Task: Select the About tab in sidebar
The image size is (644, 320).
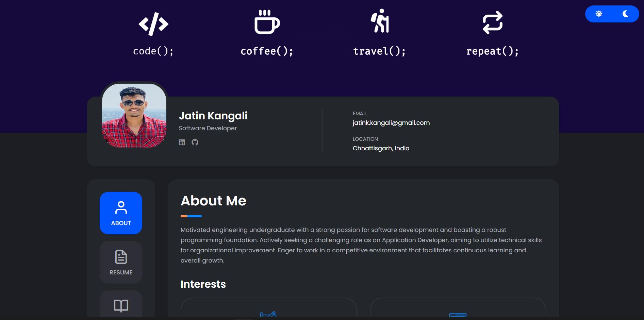Action: click(121, 213)
